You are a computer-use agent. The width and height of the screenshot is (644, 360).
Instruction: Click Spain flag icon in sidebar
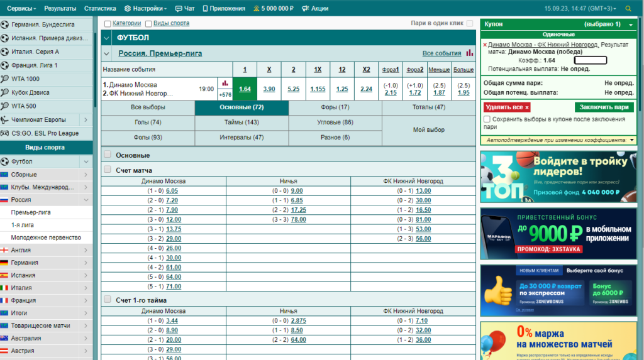click(x=4, y=275)
